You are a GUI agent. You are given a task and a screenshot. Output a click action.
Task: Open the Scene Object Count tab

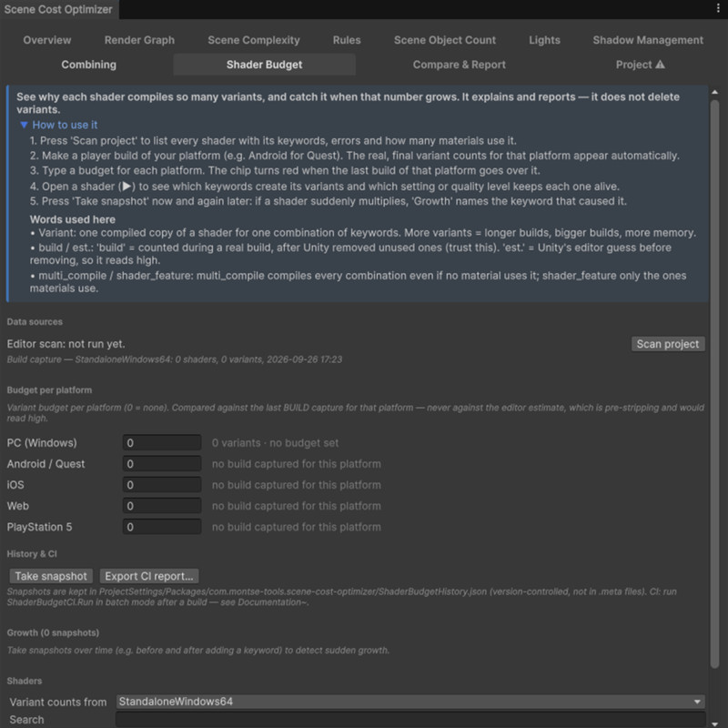(444, 40)
